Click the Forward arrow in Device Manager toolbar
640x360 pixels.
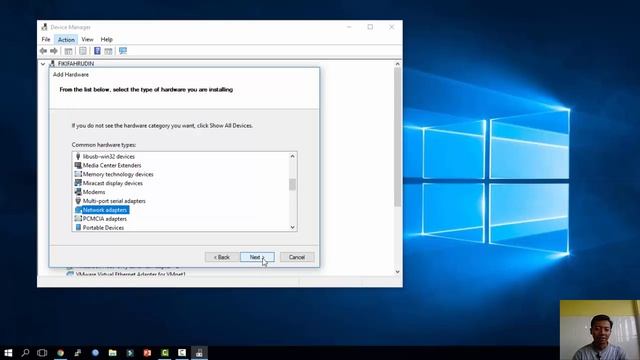(x=54, y=51)
